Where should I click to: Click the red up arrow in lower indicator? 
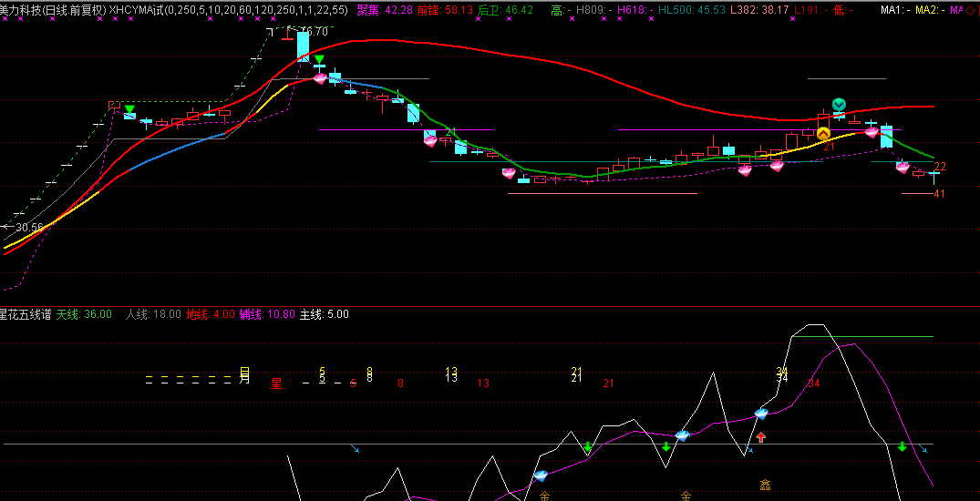click(x=761, y=437)
